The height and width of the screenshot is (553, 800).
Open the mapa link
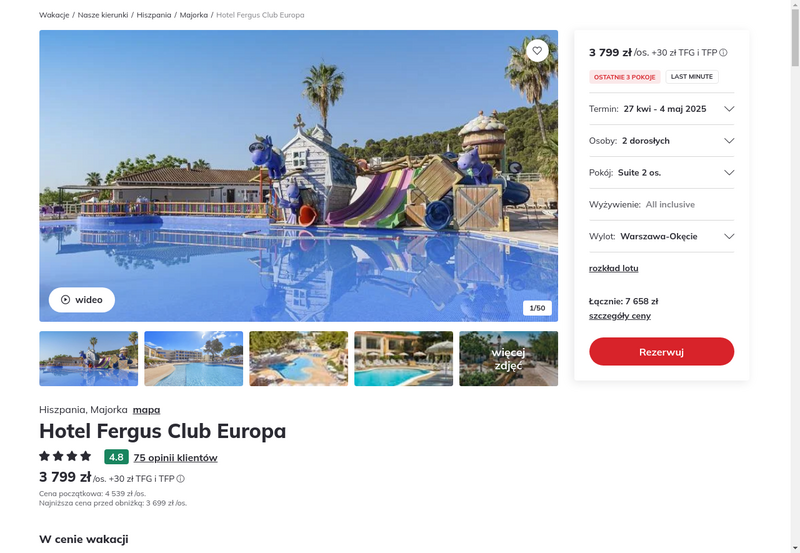146,410
